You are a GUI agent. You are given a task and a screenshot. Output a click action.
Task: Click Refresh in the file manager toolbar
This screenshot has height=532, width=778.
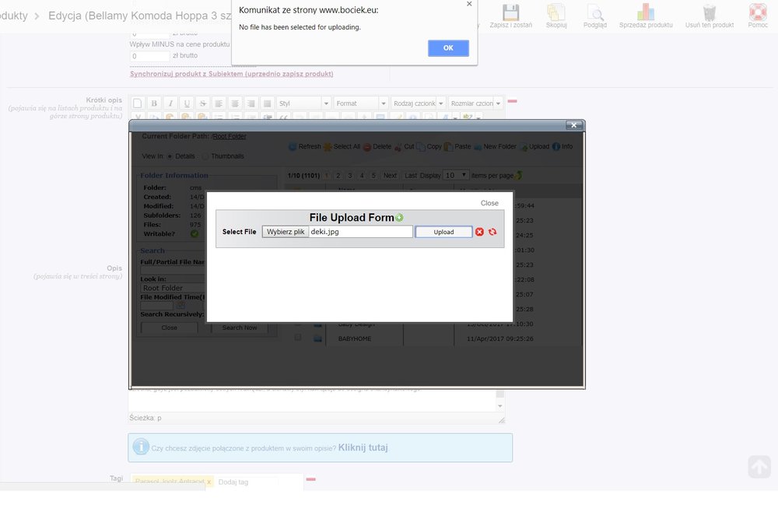click(305, 147)
